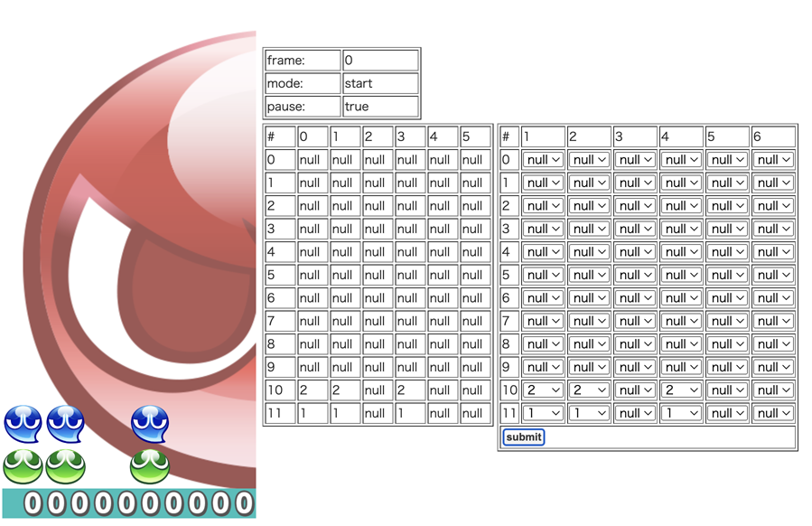
Task: Open dropdown at row 10 column 5
Action: (727, 390)
